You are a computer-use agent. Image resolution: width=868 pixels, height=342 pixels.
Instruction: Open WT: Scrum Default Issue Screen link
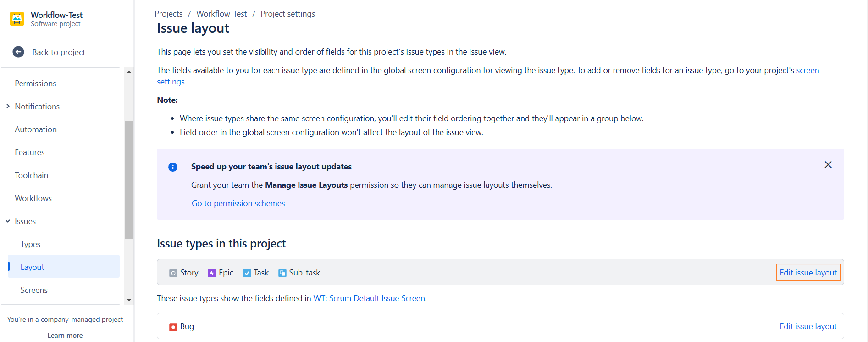click(x=369, y=298)
